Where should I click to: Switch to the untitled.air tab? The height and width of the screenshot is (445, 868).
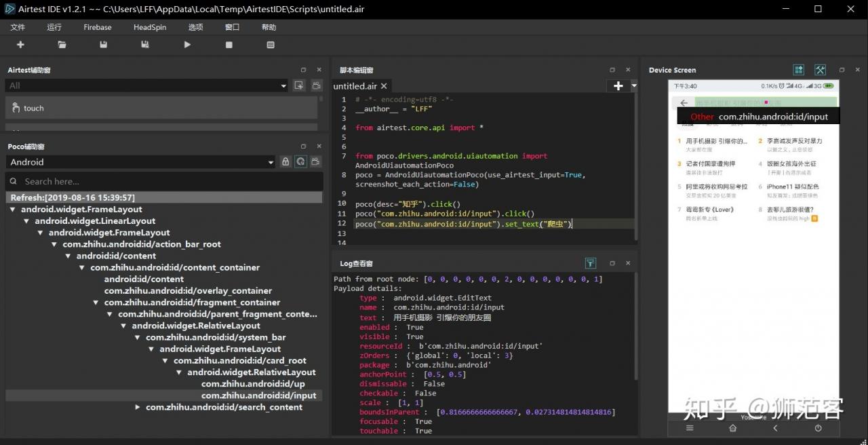point(355,86)
